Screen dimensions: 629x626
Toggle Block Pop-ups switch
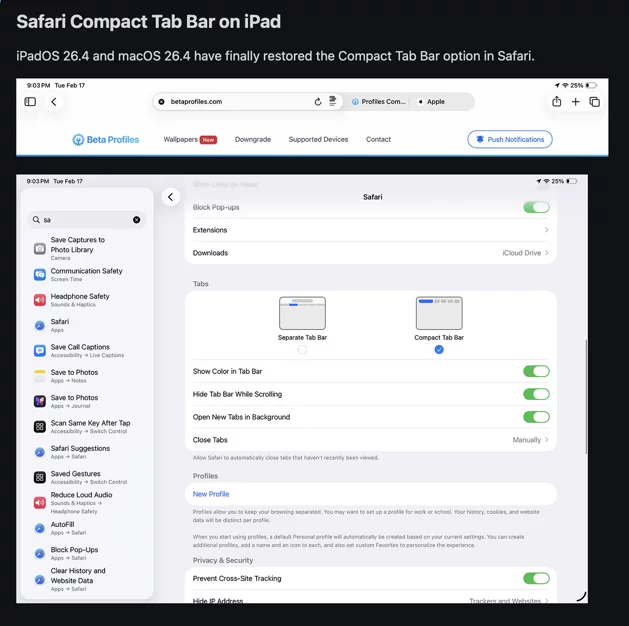point(536,207)
